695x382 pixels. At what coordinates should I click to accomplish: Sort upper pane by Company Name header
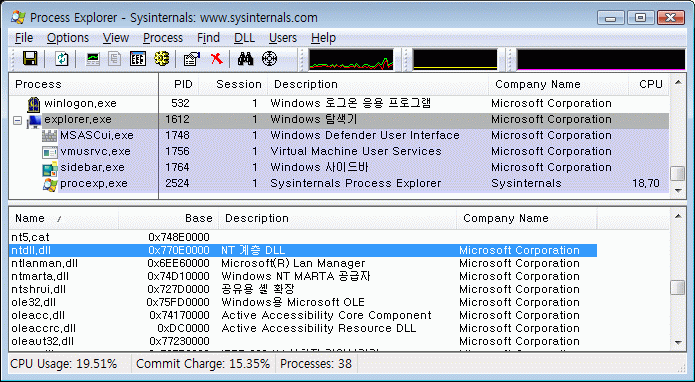click(x=558, y=84)
